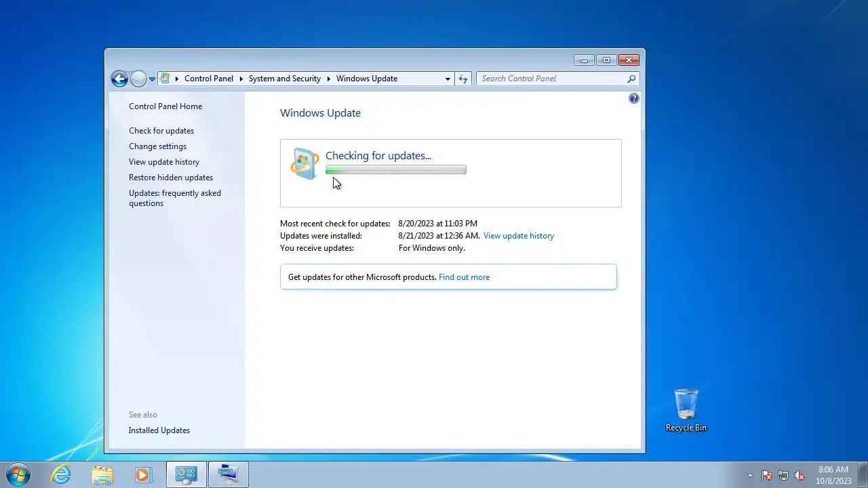Maximize the Windows Update window

pos(606,60)
